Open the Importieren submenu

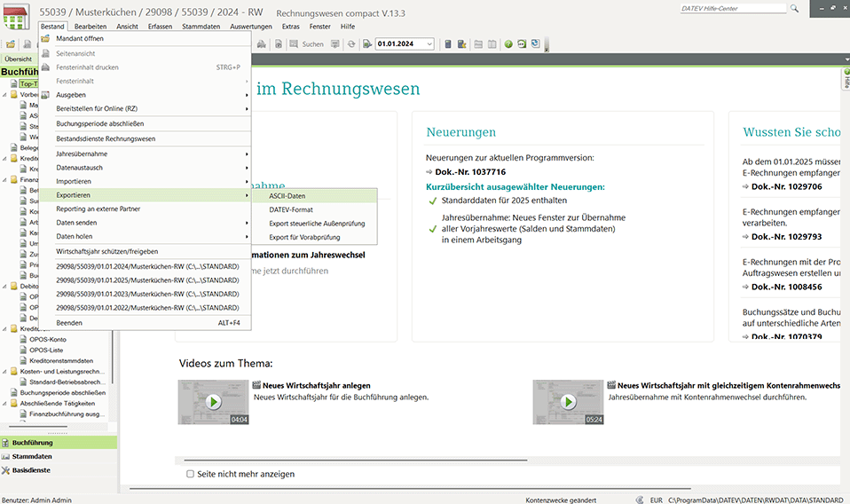tap(145, 182)
